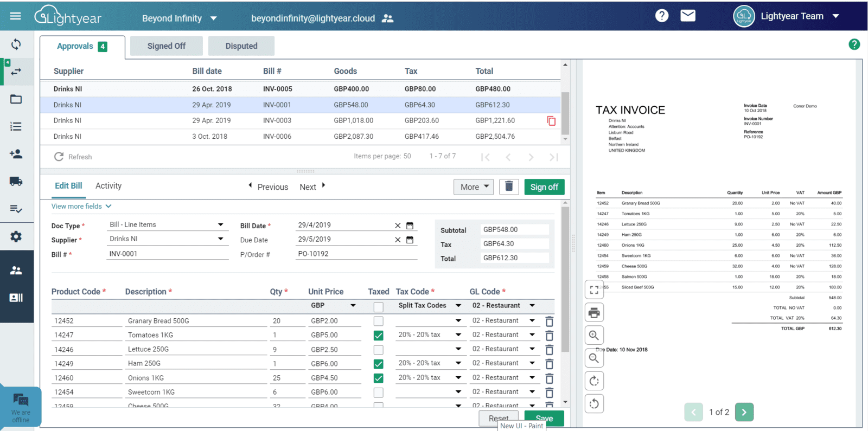Open the Supplier dropdown
Image resolution: width=868 pixels, height=431 pixels.
(x=167, y=239)
